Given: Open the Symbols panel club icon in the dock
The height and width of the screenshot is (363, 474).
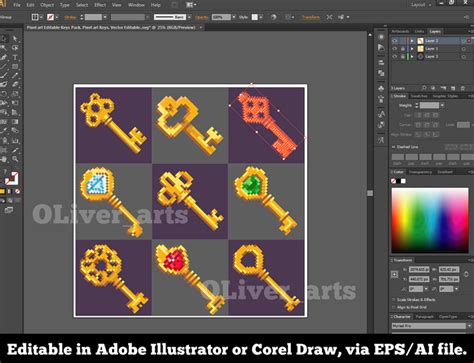Looking at the screenshot, I should coord(381,88).
